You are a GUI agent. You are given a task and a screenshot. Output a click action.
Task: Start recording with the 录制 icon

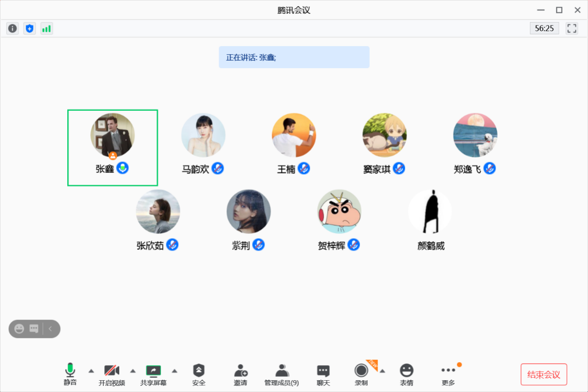pos(361,370)
